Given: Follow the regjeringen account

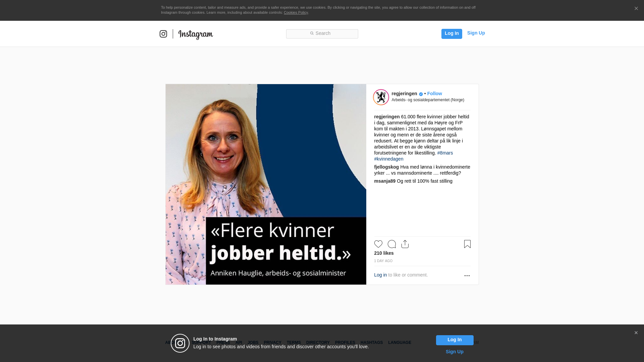Looking at the screenshot, I should (434, 94).
